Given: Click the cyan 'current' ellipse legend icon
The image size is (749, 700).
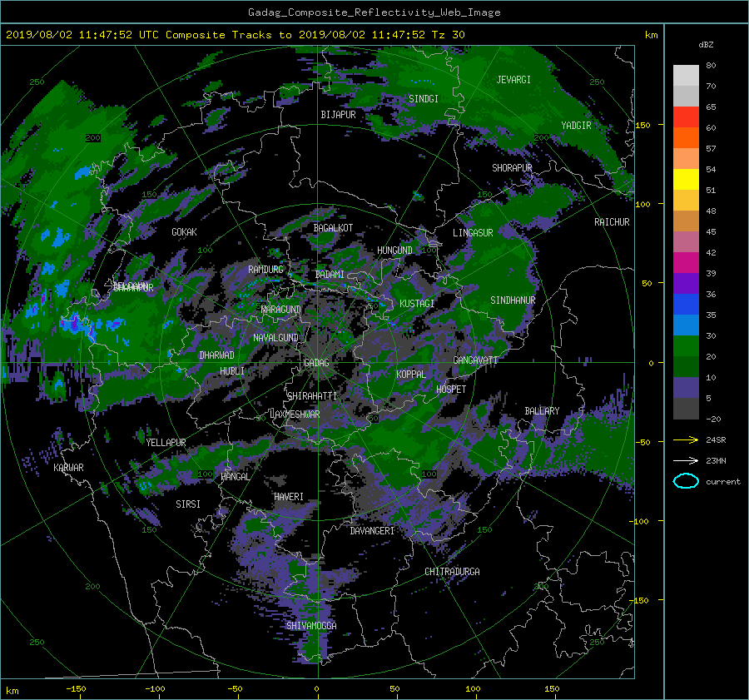Looking at the screenshot, I should (x=686, y=481).
